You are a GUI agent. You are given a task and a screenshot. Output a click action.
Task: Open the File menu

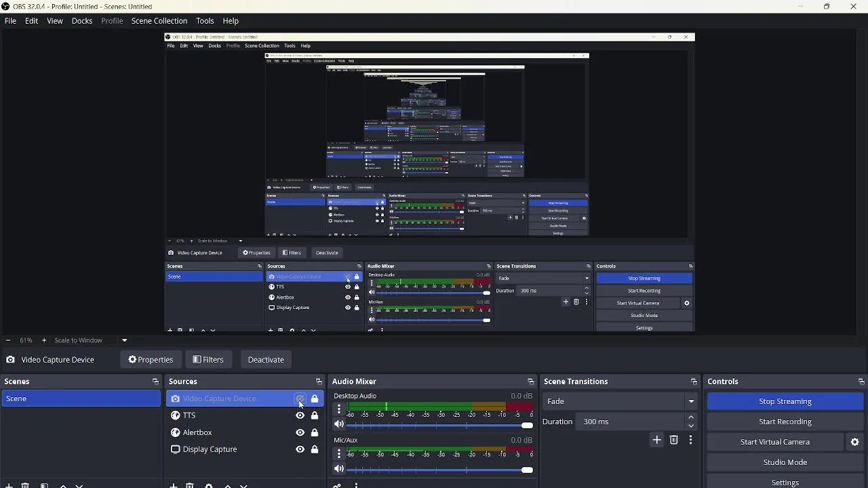point(10,21)
